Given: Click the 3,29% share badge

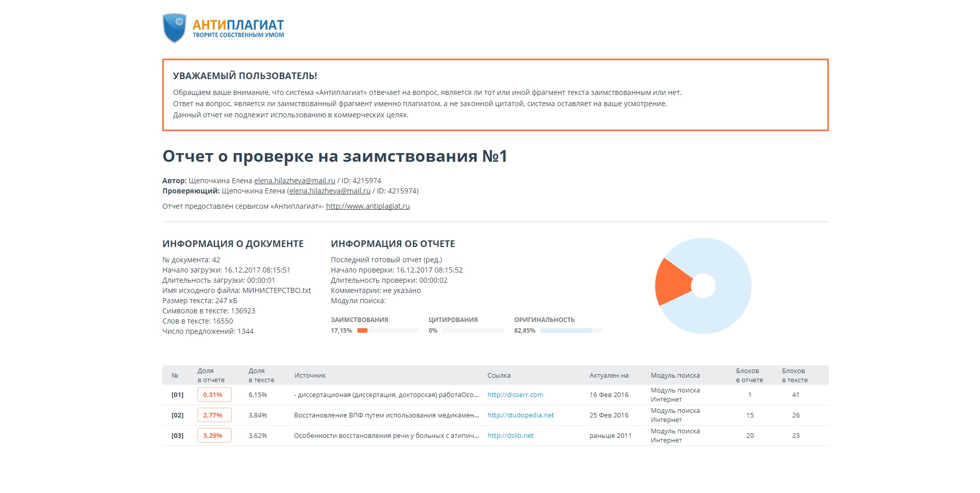Looking at the screenshot, I should coord(214,436).
